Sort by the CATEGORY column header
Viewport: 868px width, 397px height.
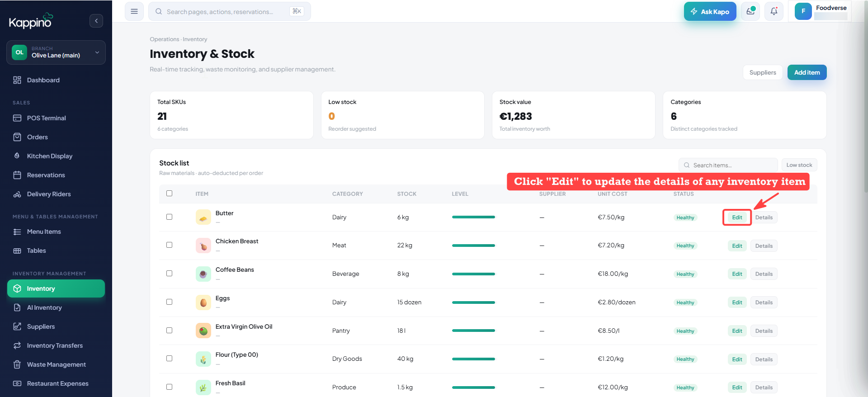[x=347, y=194]
